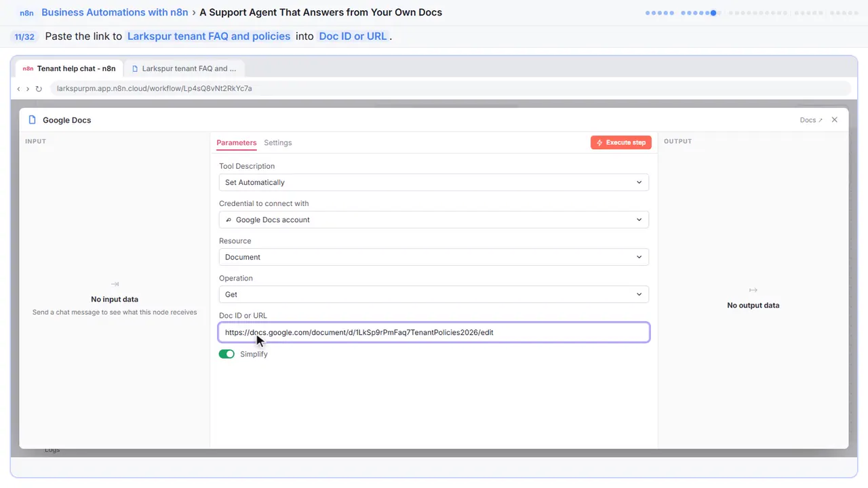Select the Parameters tab

click(237, 143)
